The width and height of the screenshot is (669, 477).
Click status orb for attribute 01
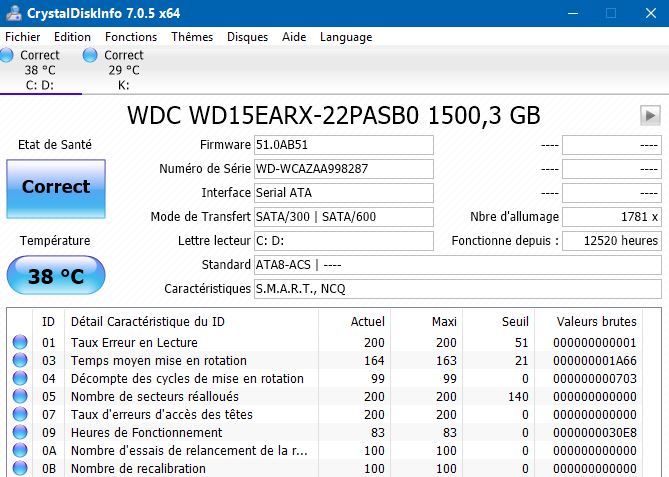(20, 342)
